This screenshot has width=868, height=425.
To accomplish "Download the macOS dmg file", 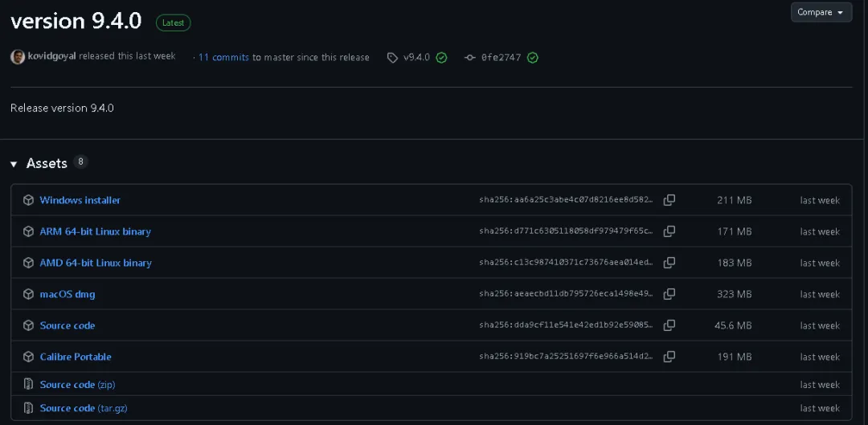I will tap(67, 294).
